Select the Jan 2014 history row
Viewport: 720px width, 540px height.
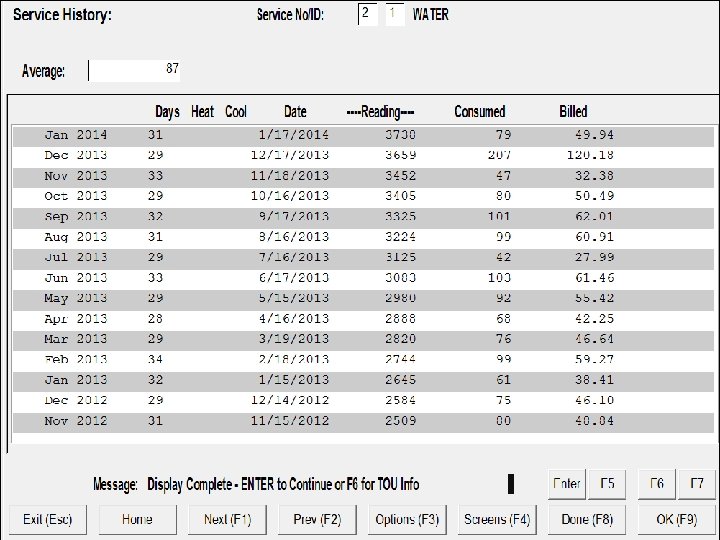[x=363, y=135]
